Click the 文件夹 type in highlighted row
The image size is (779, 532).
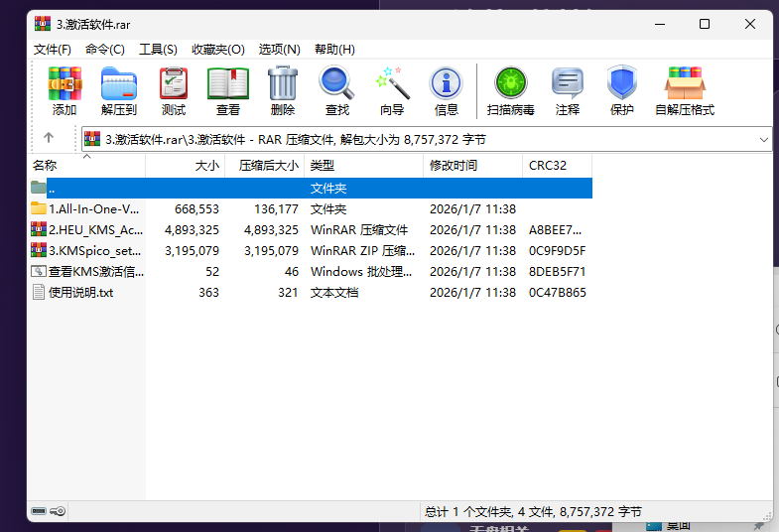point(328,189)
